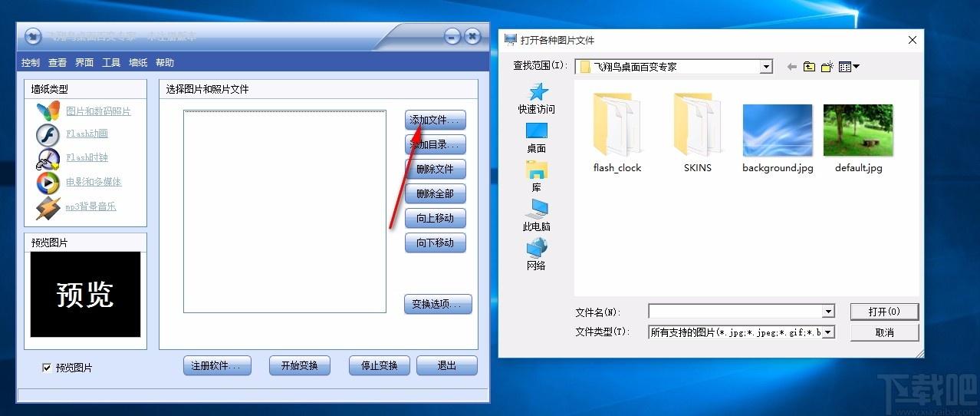Viewport: 980px width, 416px height.
Task: Click the Flash动画 link
Action: coord(87,134)
